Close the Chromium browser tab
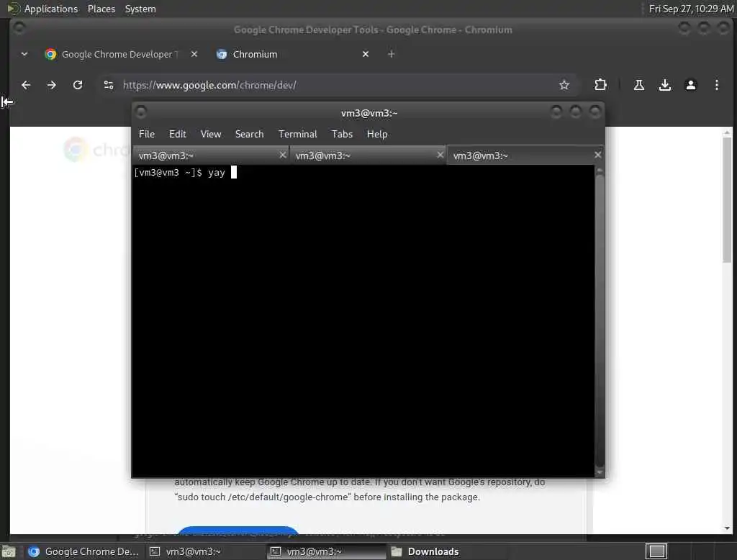 365,54
